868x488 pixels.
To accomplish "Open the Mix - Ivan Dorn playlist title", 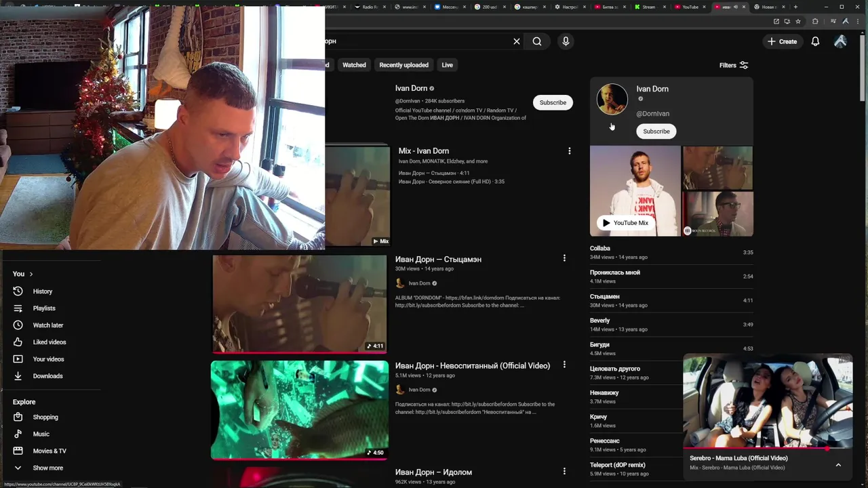I will click(424, 151).
